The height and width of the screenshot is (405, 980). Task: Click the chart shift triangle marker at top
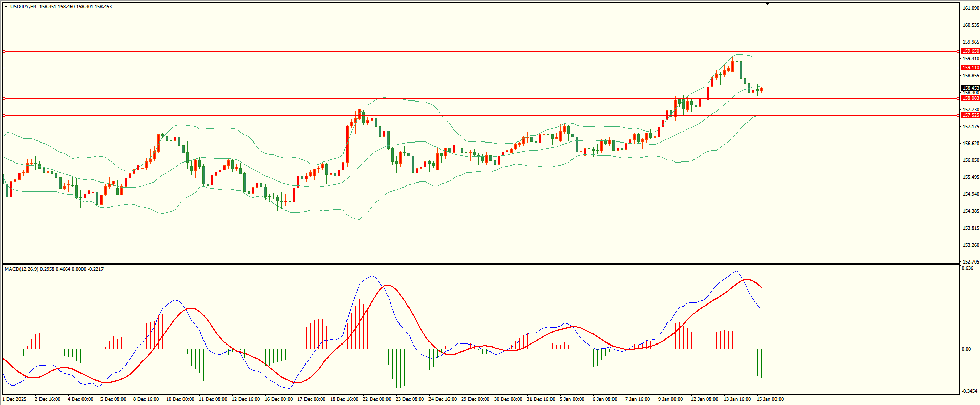[767, 4]
